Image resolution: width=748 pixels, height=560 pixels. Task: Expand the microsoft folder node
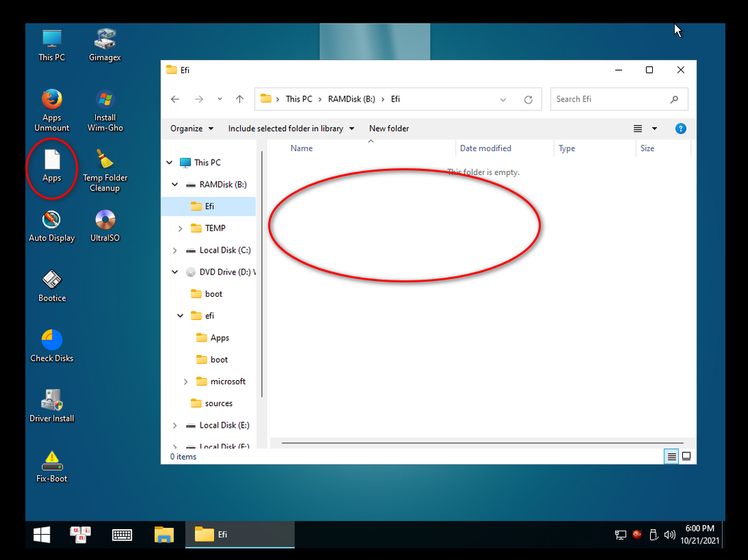[186, 382]
